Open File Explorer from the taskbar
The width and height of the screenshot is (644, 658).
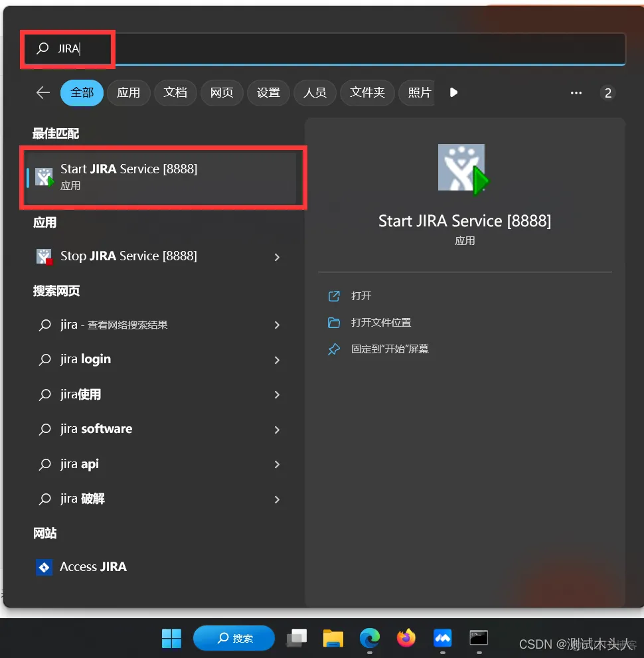(x=333, y=638)
